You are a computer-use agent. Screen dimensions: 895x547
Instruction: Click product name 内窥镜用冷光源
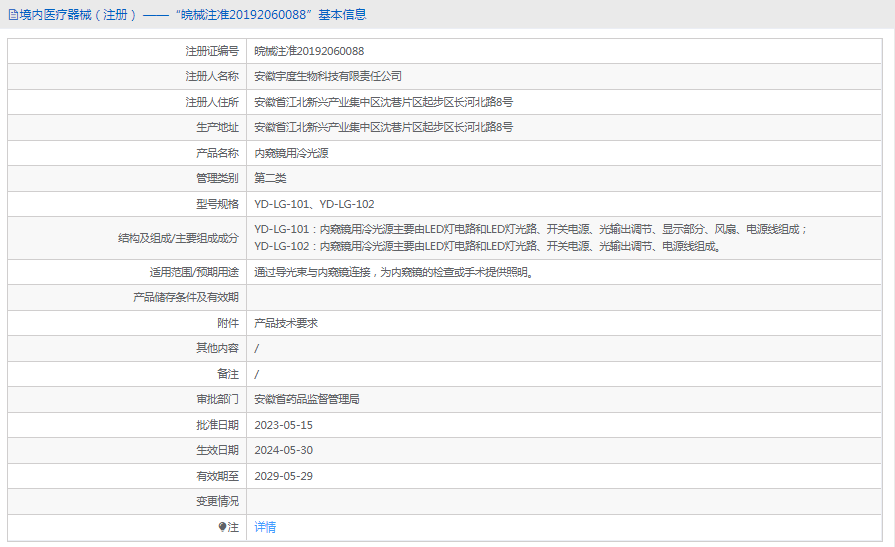[x=291, y=153]
